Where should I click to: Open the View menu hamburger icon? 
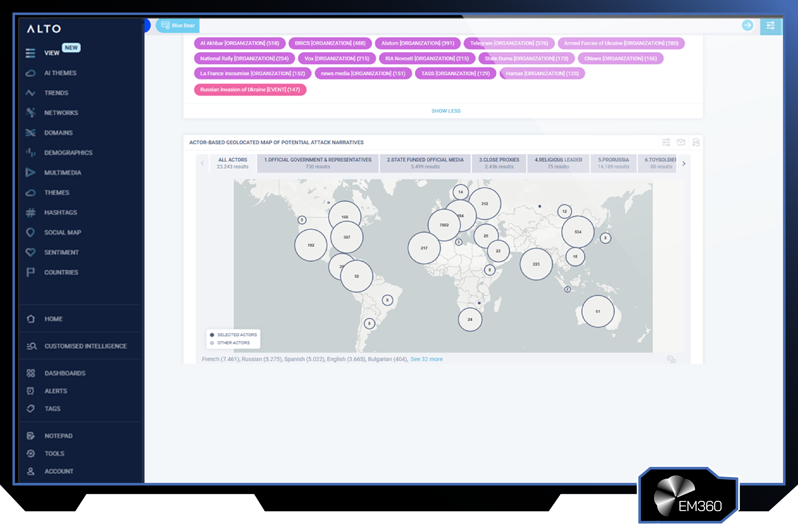click(x=30, y=53)
